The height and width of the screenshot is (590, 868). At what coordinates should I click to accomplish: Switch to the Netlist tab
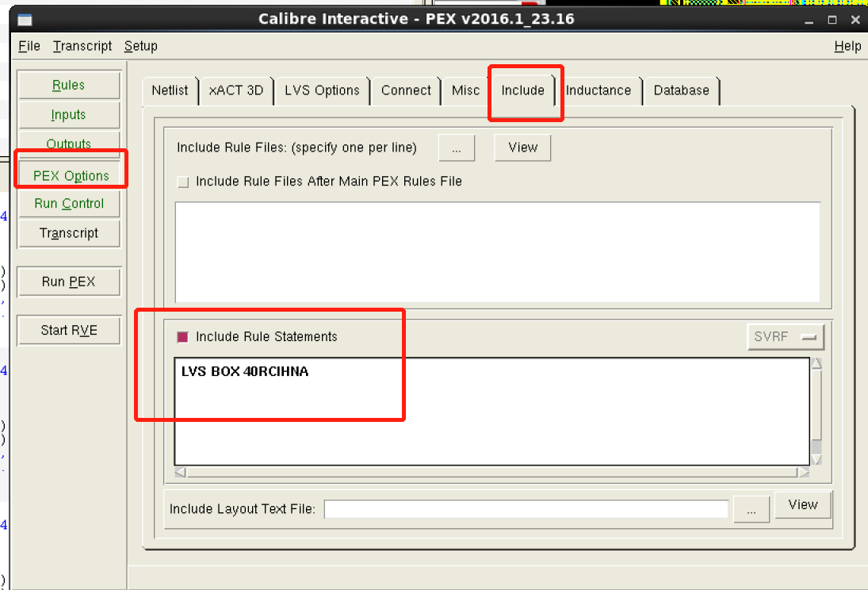(x=170, y=90)
